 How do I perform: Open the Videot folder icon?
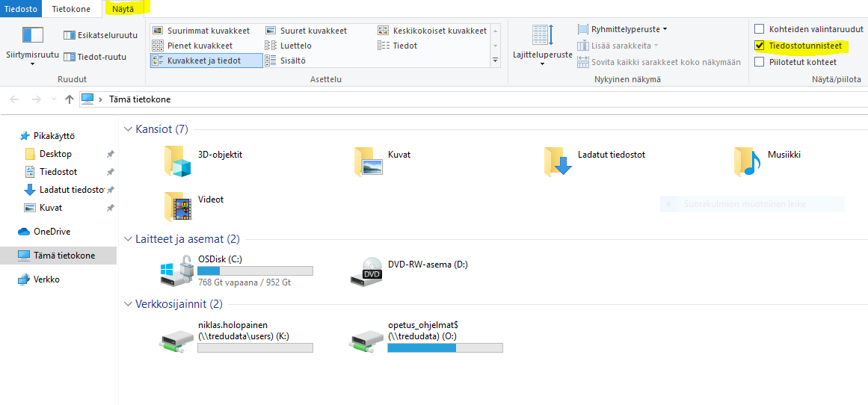178,205
